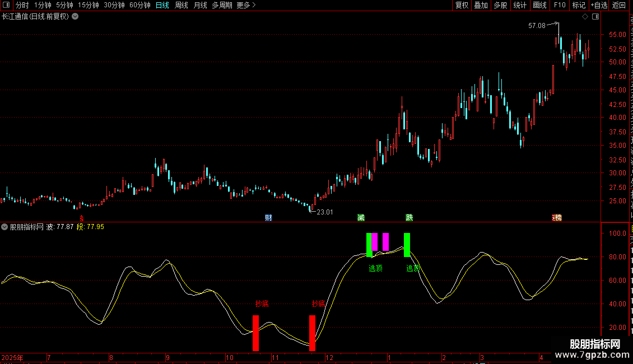Click the month 12 timeline label
Viewport: 633px width, 364px height.
[329, 357]
